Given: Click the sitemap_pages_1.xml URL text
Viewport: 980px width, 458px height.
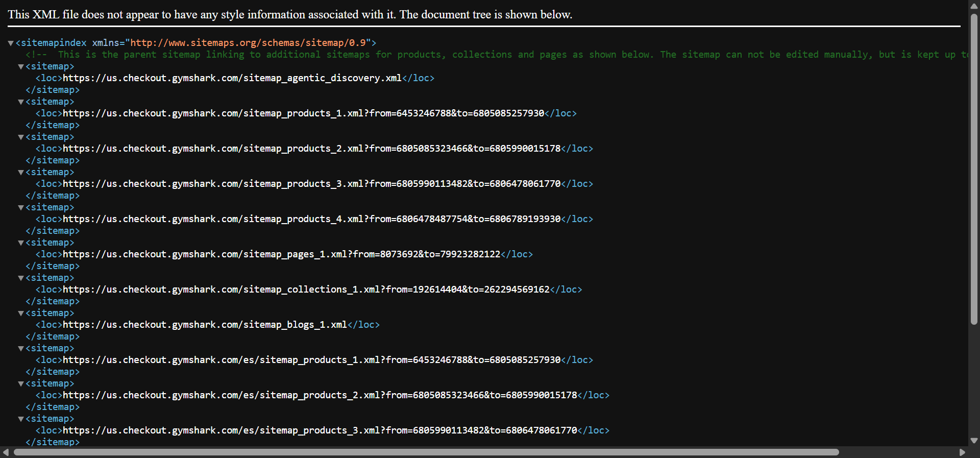Looking at the screenshot, I should [x=281, y=254].
